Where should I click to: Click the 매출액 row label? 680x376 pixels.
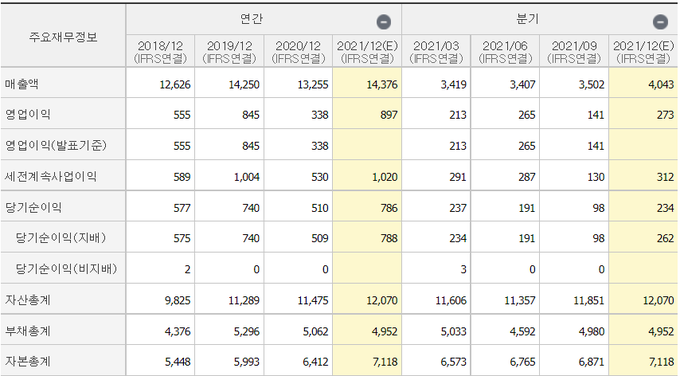tap(22, 84)
